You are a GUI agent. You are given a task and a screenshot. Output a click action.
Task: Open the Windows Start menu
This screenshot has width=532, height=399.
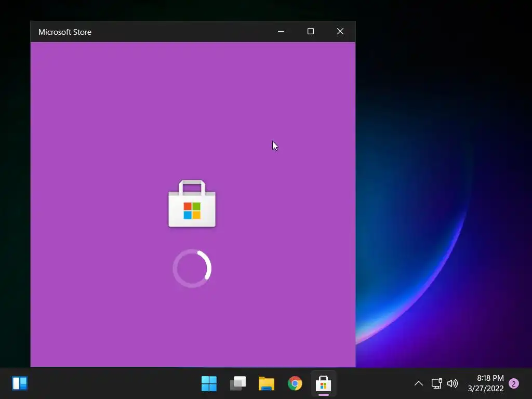coord(209,383)
